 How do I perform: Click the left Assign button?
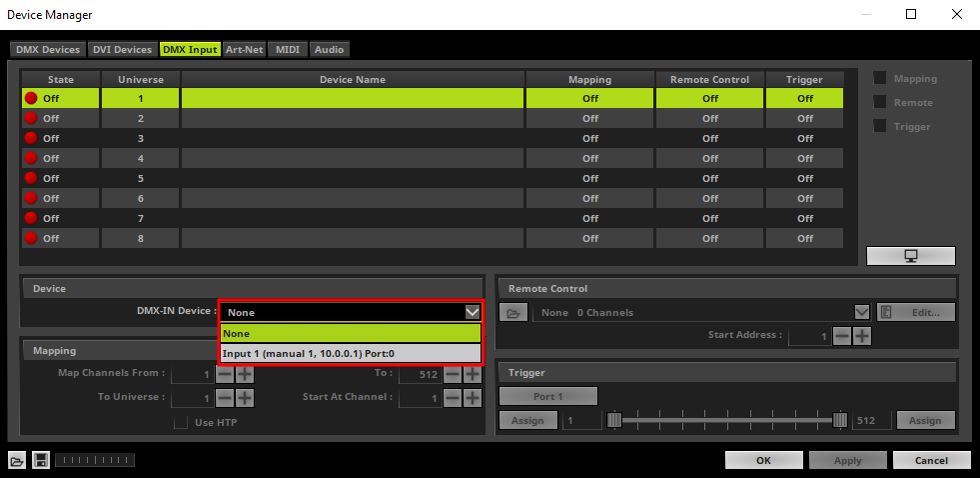[527, 420]
